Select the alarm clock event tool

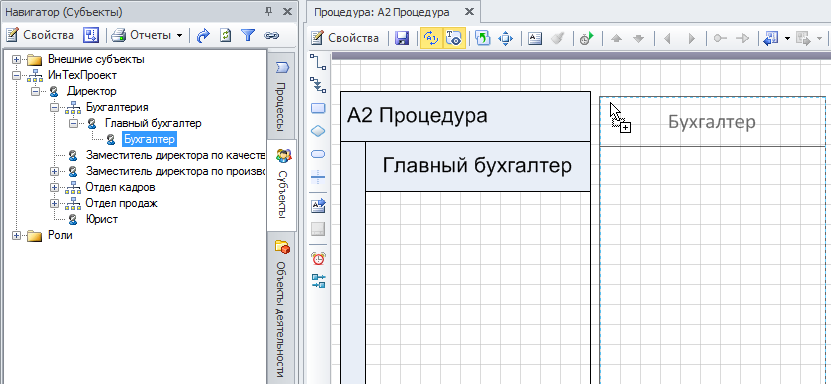pos(318,258)
